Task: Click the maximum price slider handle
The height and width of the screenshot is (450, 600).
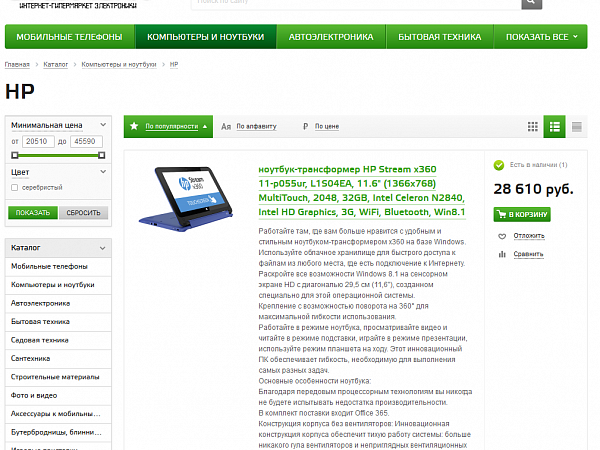Action: (101, 155)
